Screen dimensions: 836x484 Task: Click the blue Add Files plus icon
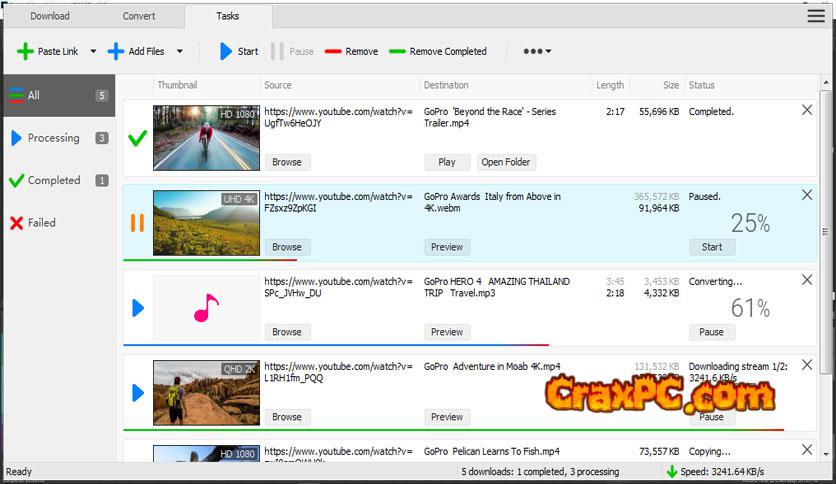[116, 51]
